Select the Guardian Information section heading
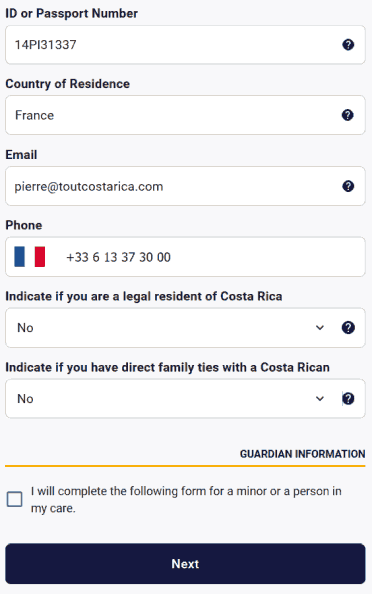Screen dimensions: 372x594 tap(302, 454)
